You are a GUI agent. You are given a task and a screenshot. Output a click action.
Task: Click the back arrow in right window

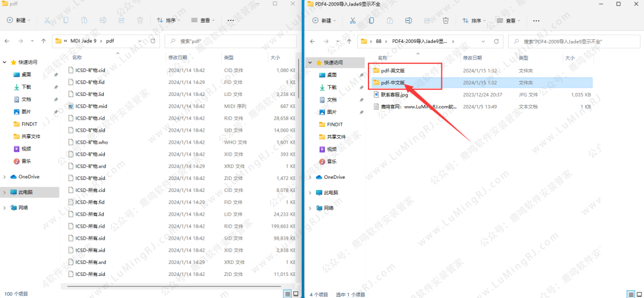click(x=312, y=42)
